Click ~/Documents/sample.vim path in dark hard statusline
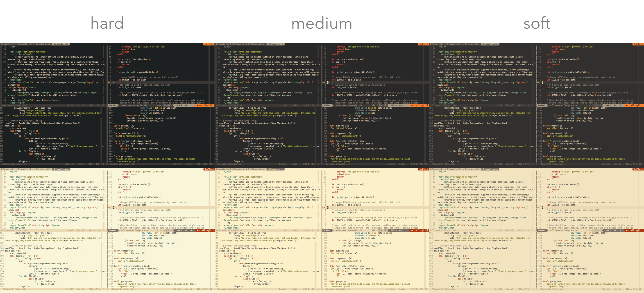Viewport: 644px width, 293px height. [134, 105]
